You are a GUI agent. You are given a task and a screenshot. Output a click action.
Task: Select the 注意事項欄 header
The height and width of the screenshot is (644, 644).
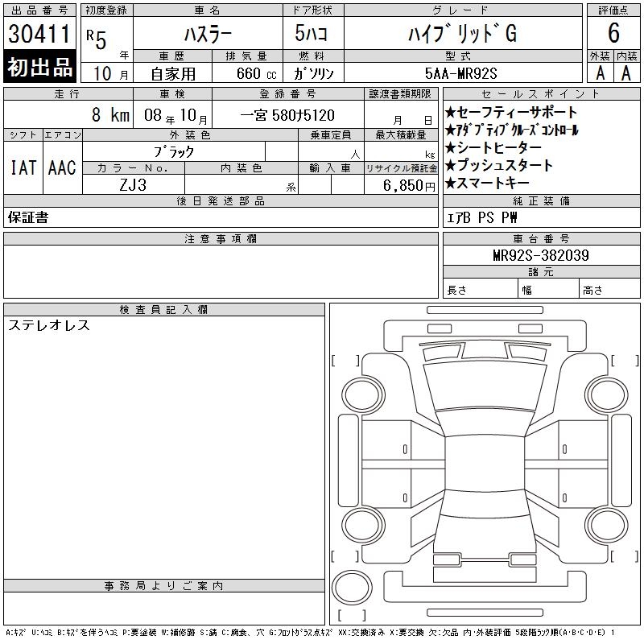pyautogui.click(x=221, y=238)
